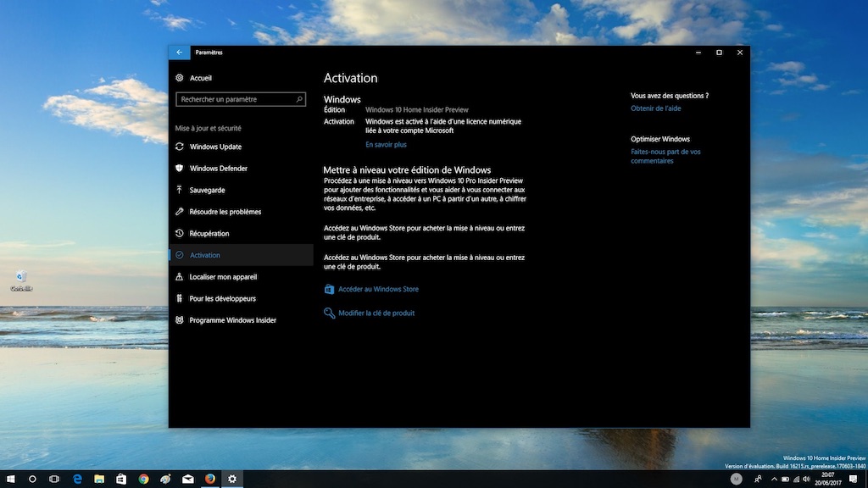
Task: Open the Windows Start menu
Action: click(x=10, y=480)
